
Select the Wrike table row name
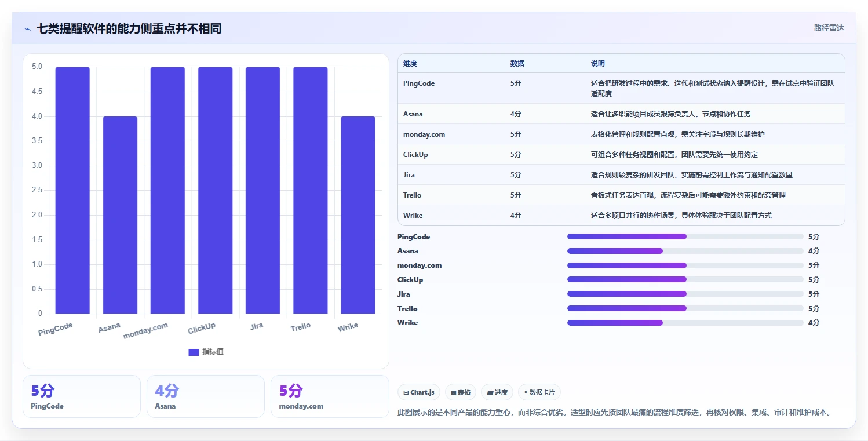coord(413,216)
